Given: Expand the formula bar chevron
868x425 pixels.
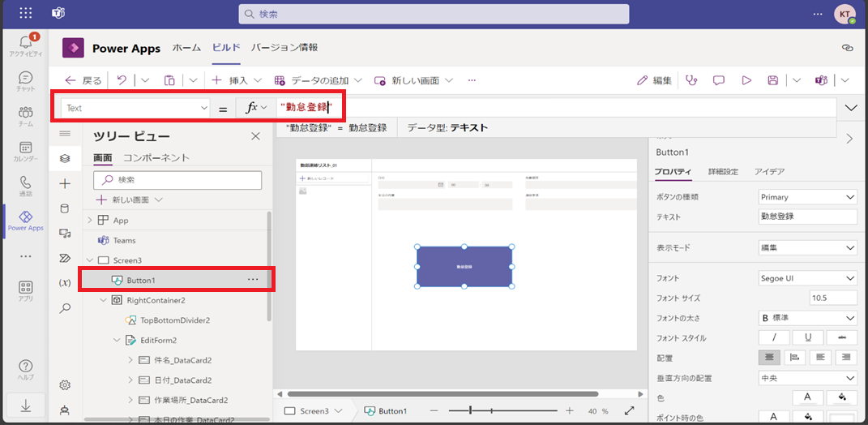Looking at the screenshot, I should pos(851,109).
